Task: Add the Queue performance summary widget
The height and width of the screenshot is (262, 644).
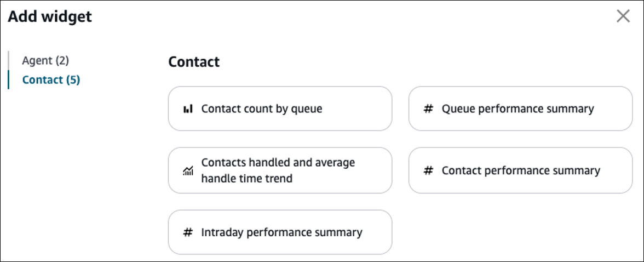Action: (x=520, y=109)
